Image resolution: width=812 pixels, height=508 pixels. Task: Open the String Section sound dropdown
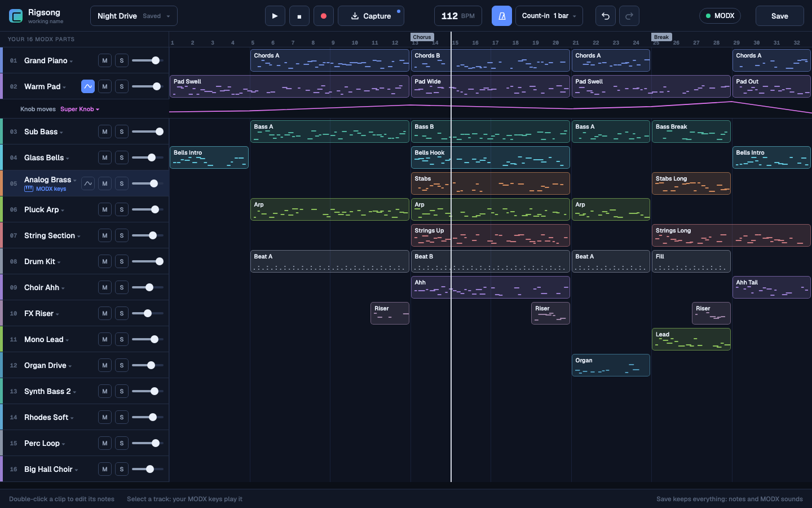click(52, 235)
